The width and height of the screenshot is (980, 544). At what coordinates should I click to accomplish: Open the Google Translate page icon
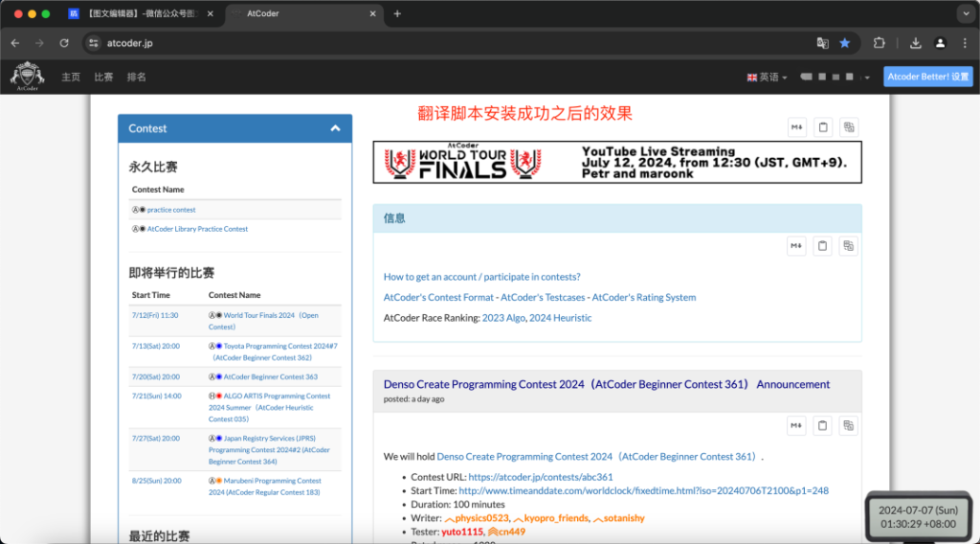pyautogui.click(x=822, y=43)
